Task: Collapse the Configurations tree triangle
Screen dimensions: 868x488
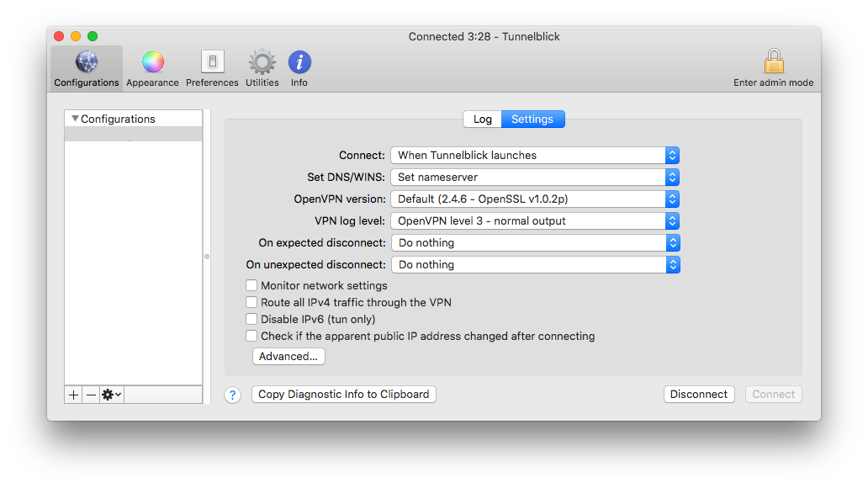Action: (x=75, y=119)
